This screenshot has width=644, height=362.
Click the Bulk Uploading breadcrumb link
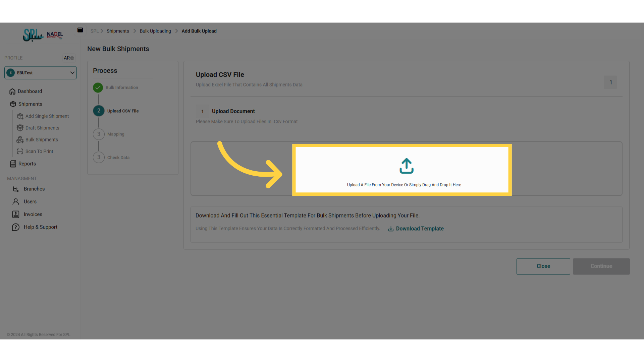pyautogui.click(x=155, y=31)
